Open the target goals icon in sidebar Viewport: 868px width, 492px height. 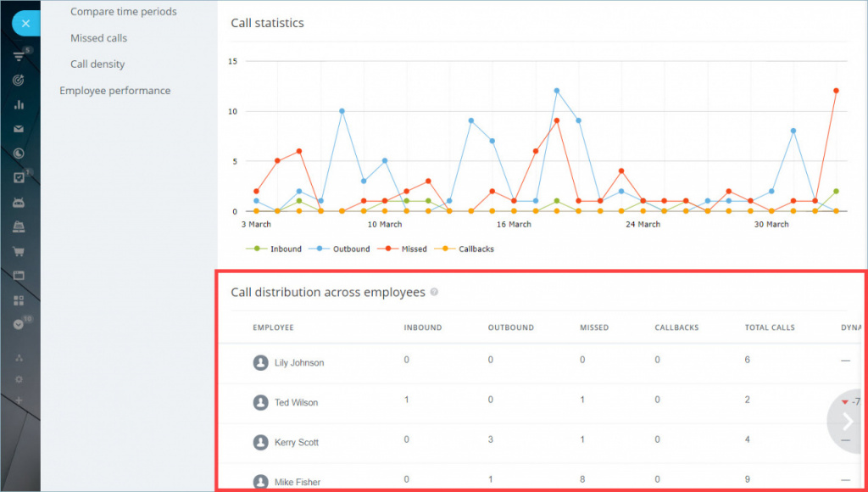point(19,81)
